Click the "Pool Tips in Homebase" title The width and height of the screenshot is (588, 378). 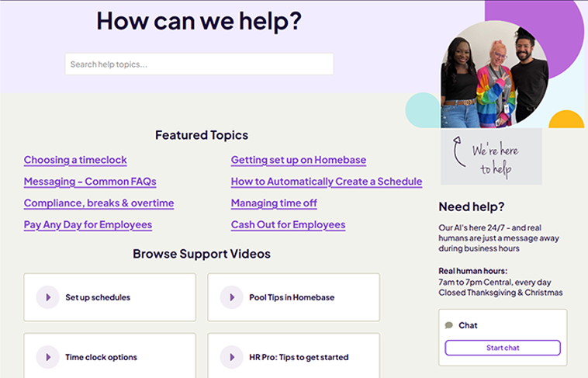point(292,297)
